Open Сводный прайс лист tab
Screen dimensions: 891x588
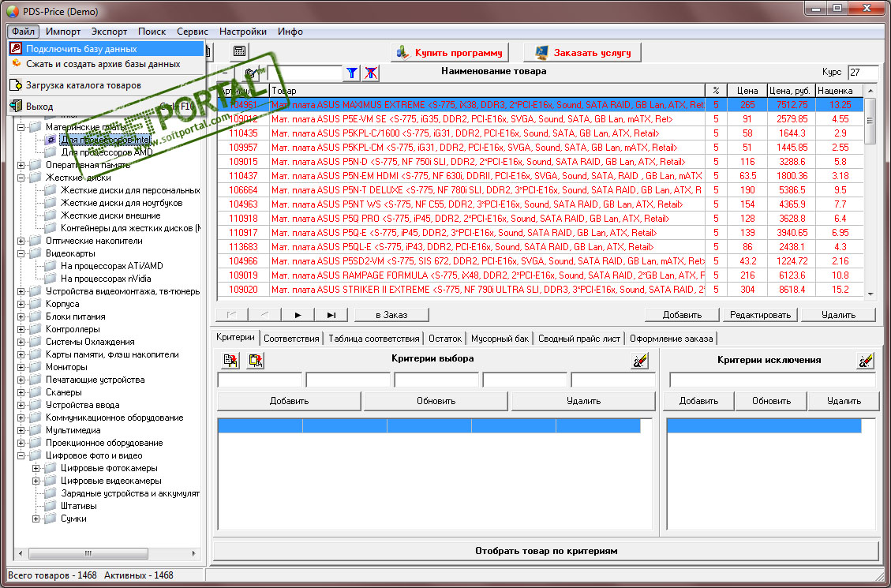[579, 339]
